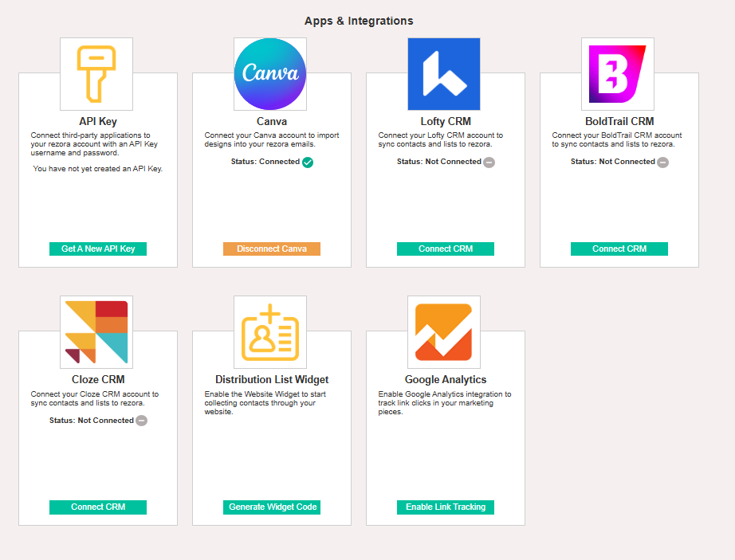Viewport: 735px width, 560px height.
Task: Click the Google Analytics orange logo
Action: (444, 332)
